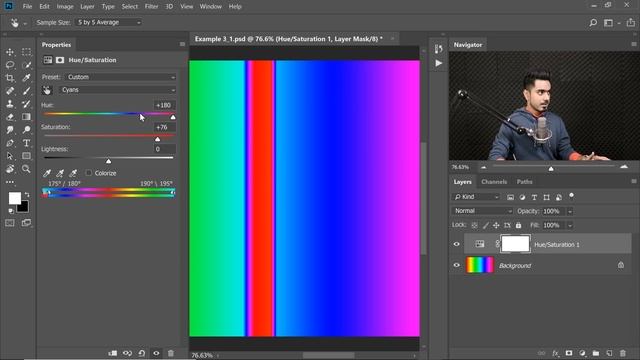Toggle filter for adjustment layers
The height and width of the screenshot is (360, 640).
(522, 197)
